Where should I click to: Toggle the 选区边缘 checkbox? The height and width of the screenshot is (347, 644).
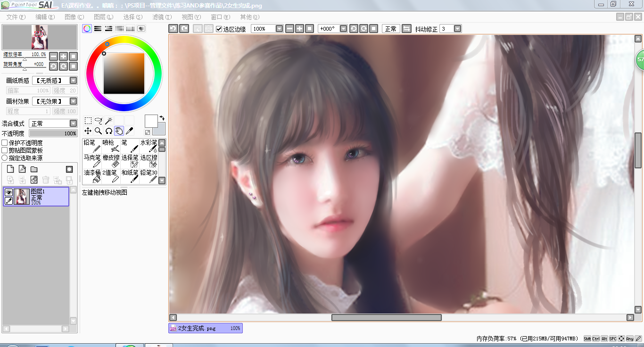pyautogui.click(x=219, y=29)
